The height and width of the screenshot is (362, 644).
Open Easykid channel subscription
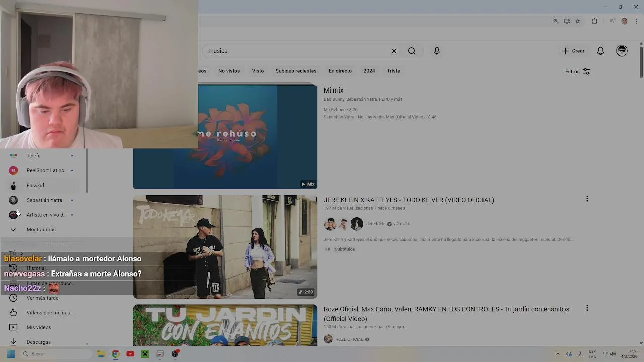(43, 185)
